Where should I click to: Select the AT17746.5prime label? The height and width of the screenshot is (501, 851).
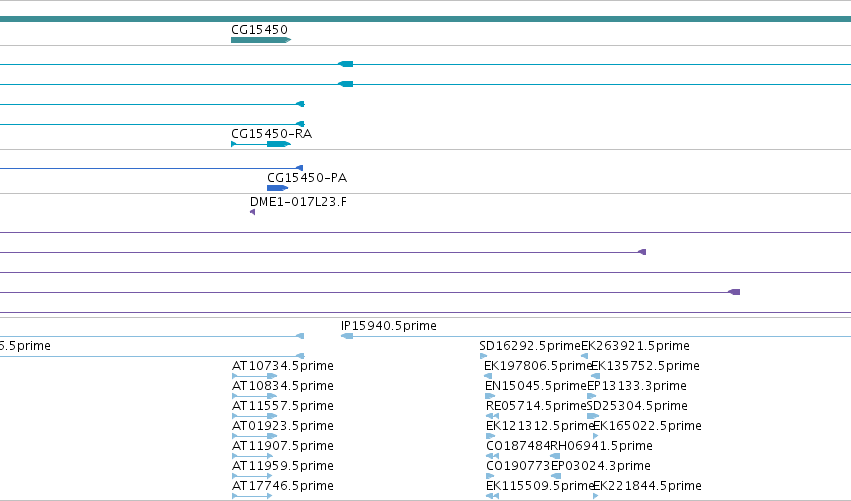[283, 486]
